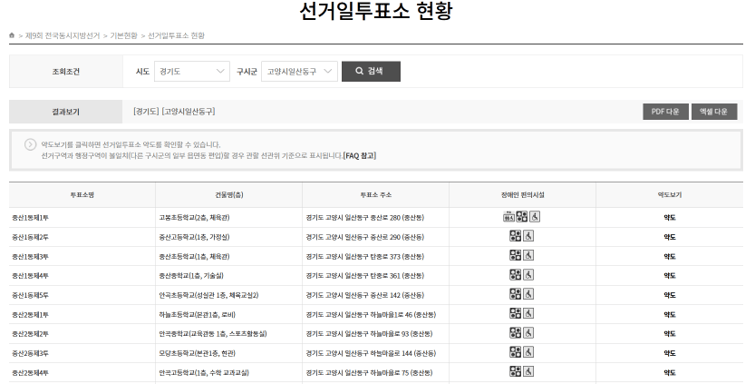This screenshot has width=755, height=384.
Task: Click the braille facility icon in 중산1동제3투 row
Action: pyautogui.click(x=515, y=255)
